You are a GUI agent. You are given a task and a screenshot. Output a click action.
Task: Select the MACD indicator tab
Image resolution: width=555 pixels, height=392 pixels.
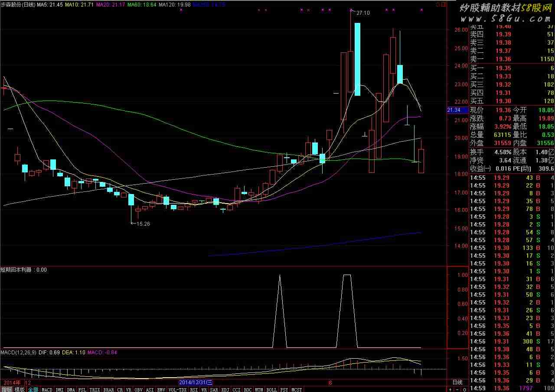(47, 389)
